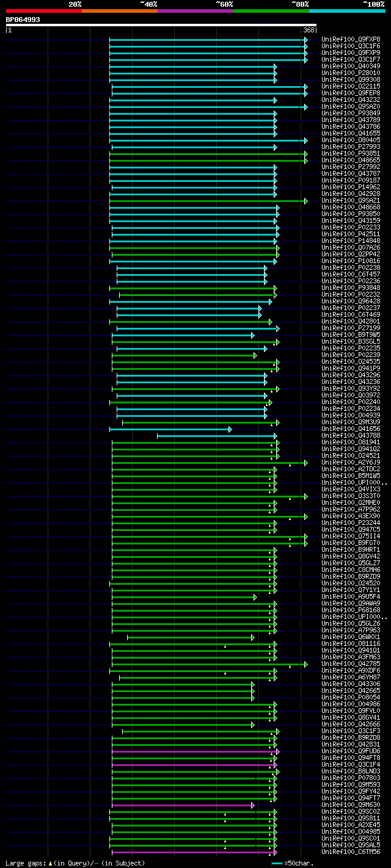The height and width of the screenshot is (868, 391).
Task: Click the green ~80% identity legend segment
Action: click(x=271, y=11)
